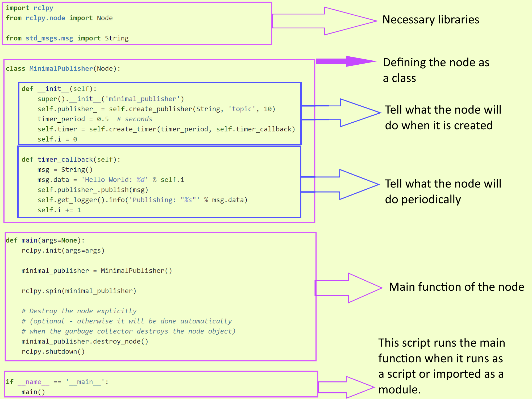Click the '# Destroy the node explicitly' comment

79,311
